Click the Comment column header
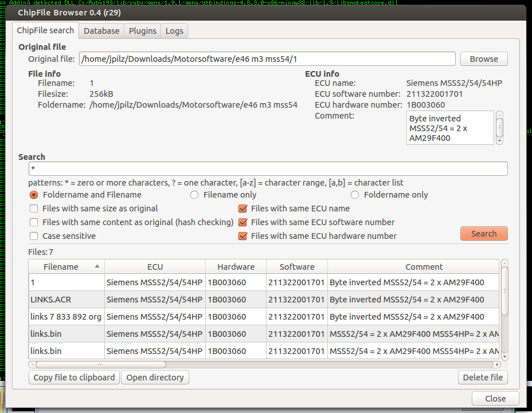This screenshot has height=413, width=532. coord(413,267)
